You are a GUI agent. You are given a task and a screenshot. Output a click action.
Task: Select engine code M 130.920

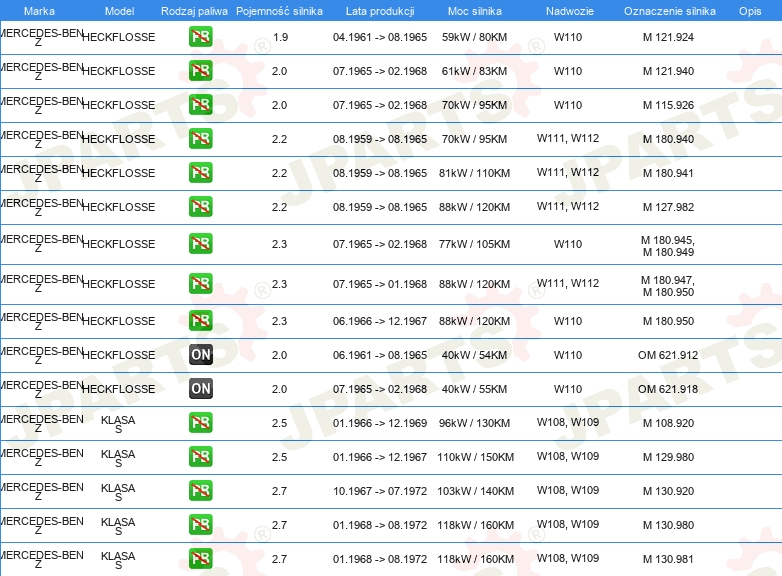[x=668, y=491]
